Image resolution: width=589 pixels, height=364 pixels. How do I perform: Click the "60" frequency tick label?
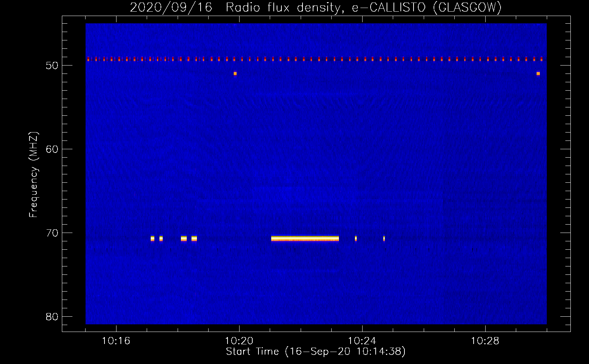(52, 149)
